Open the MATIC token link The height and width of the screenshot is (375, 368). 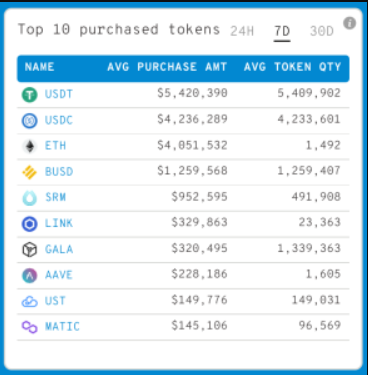tap(62, 326)
